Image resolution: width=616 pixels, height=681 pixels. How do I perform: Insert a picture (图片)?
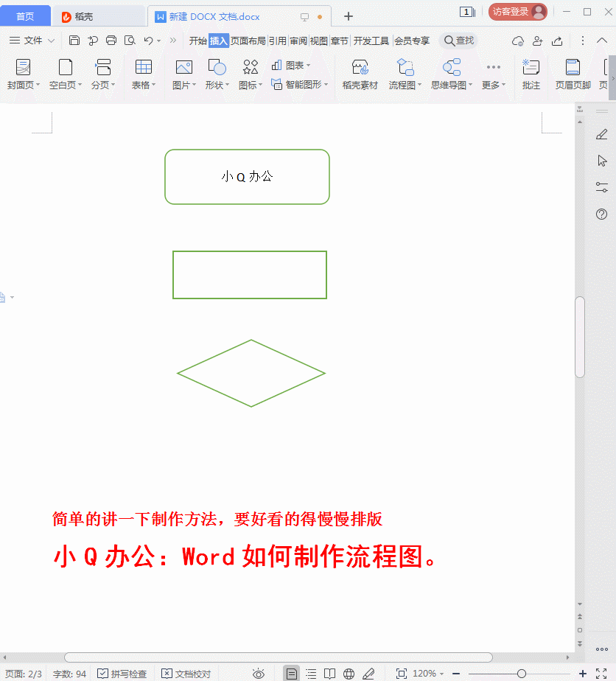[x=184, y=74]
